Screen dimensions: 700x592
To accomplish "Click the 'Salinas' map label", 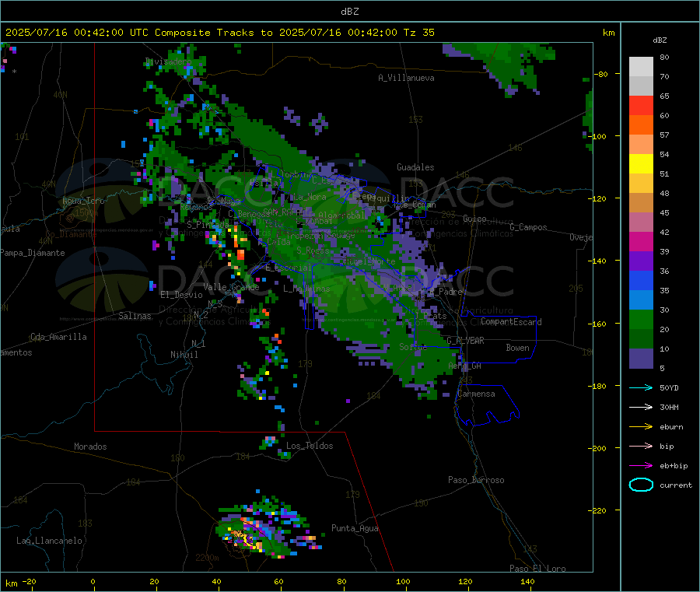I will coord(135,316).
